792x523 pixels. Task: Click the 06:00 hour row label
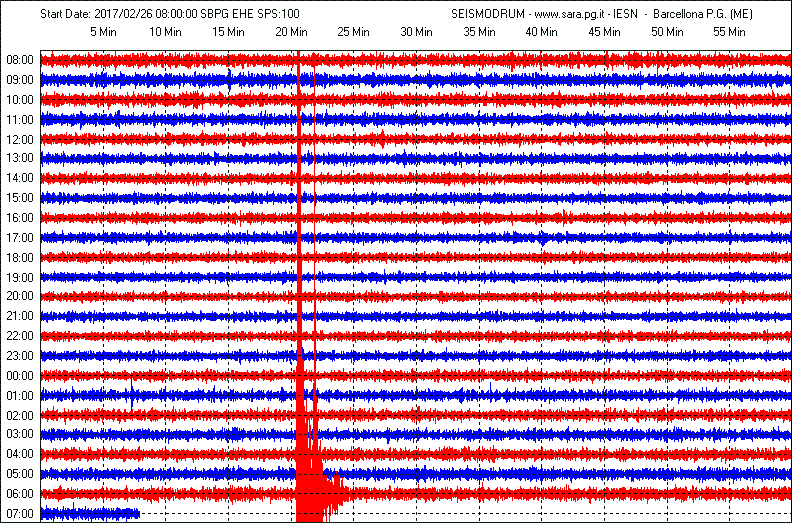tap(20, 494)
